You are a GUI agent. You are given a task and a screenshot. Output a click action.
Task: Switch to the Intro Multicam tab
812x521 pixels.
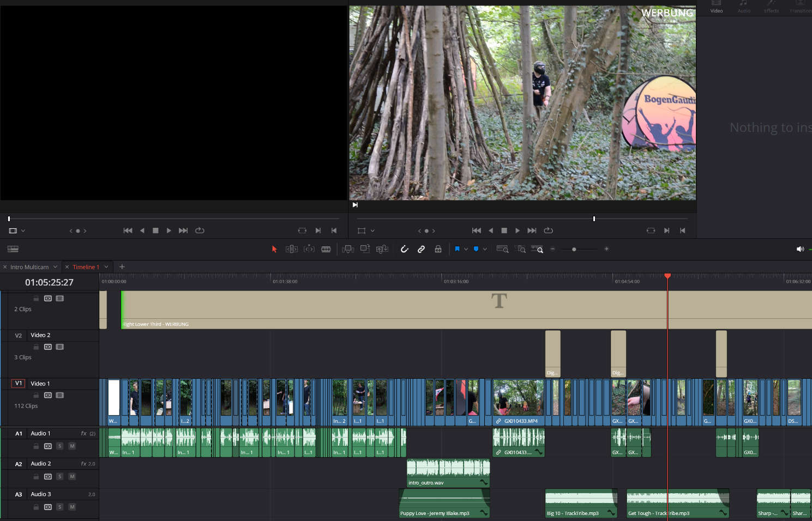pyautogui.click(x=29, y=267)
